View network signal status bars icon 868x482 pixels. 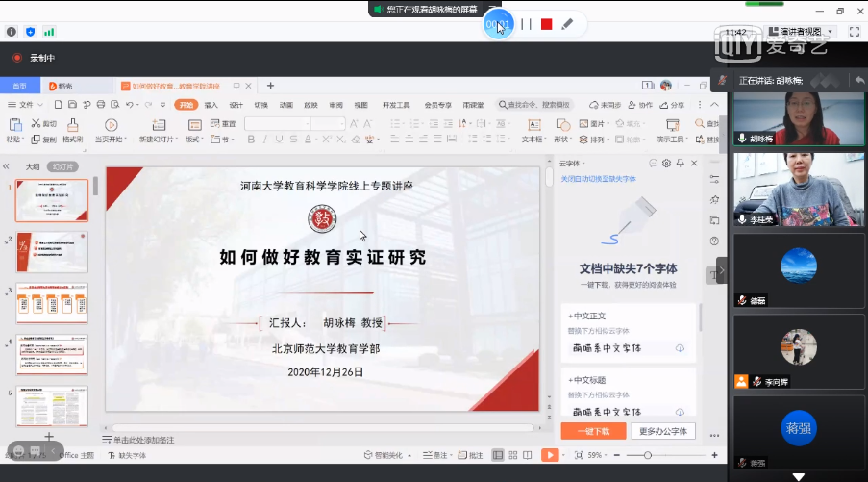click(x=49, y=32)
